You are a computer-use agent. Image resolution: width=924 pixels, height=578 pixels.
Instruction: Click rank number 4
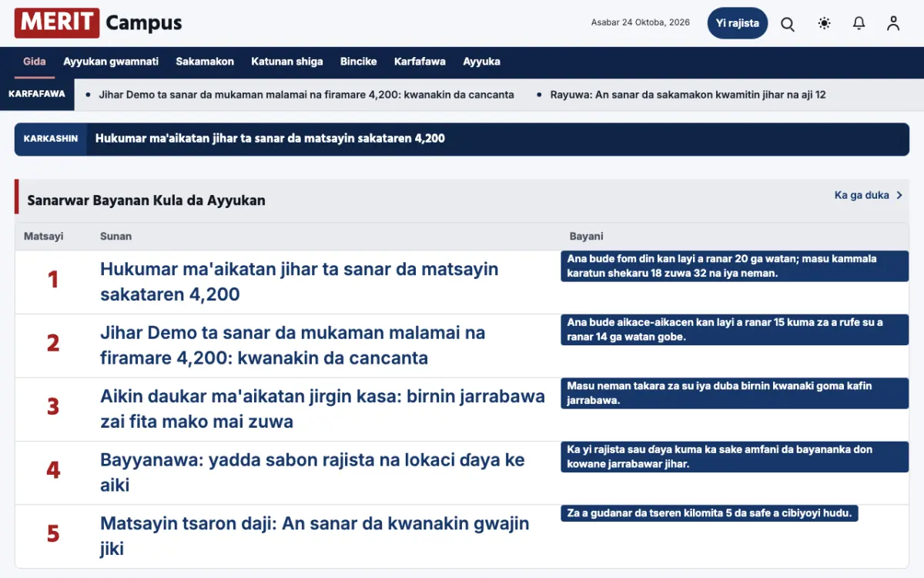(x=53, y=469)
